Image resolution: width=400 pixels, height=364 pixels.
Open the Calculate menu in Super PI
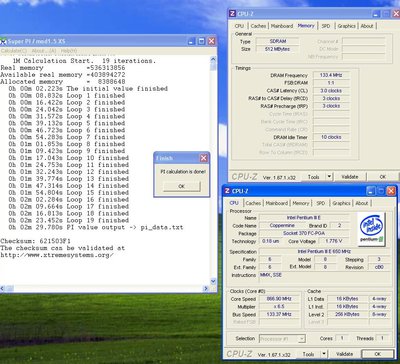pos(13,51)
